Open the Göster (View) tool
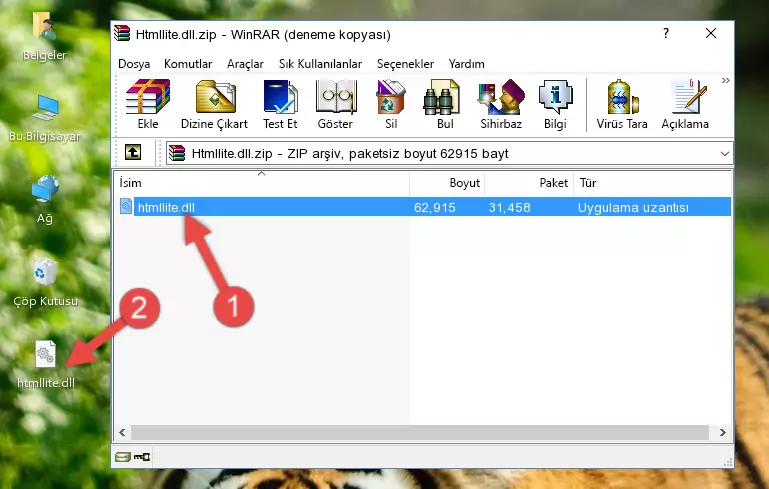This screenshot has width=769, height=489. pos(335,104)
